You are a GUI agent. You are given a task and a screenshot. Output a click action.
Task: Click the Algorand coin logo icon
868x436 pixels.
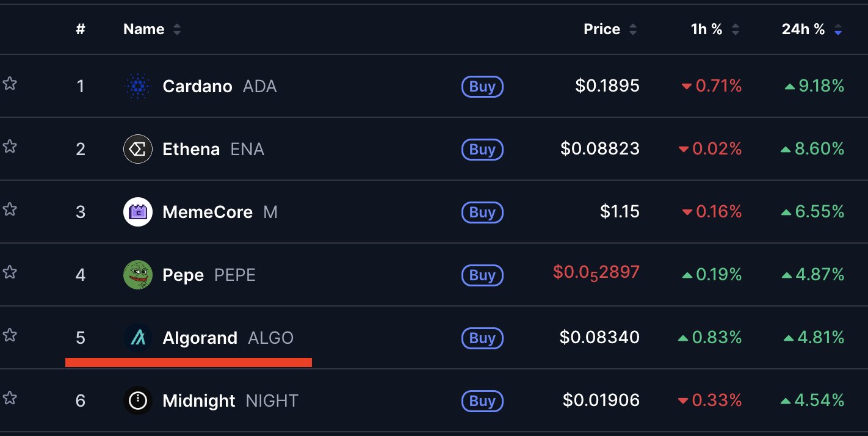138,338
